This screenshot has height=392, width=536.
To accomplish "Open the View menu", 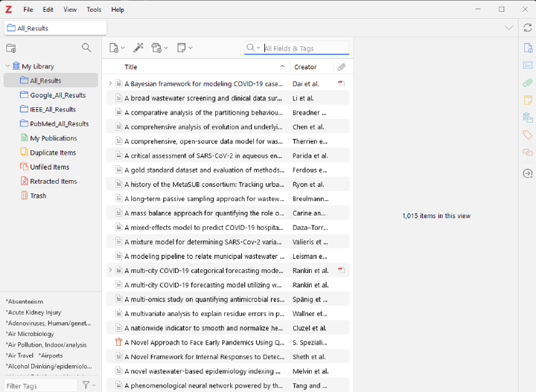I will tap(70, 10).
